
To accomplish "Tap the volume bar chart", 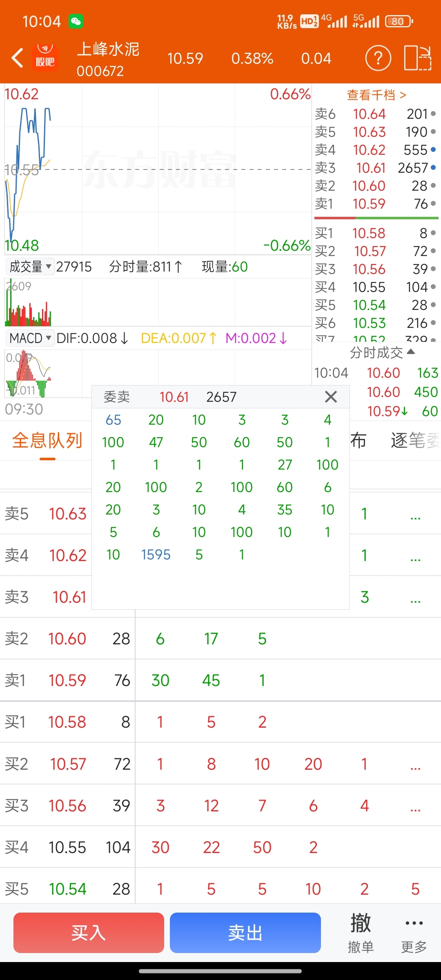I will [158, 302].
